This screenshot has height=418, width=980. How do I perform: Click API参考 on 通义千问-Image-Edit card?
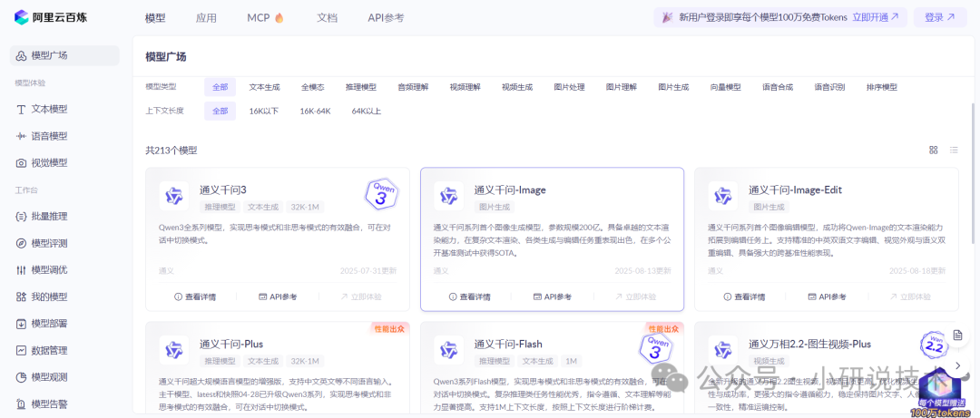[x=827, y=296]
